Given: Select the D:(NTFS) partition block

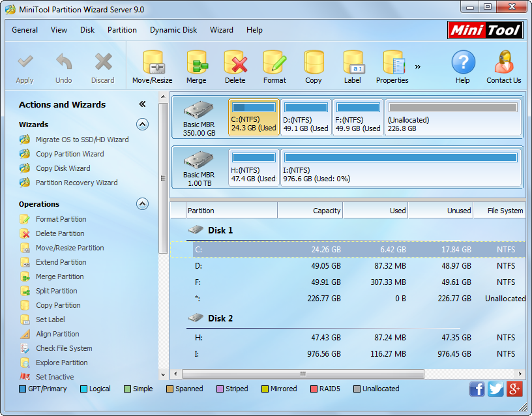Looking at the screenshot, I should click(306, 118).
